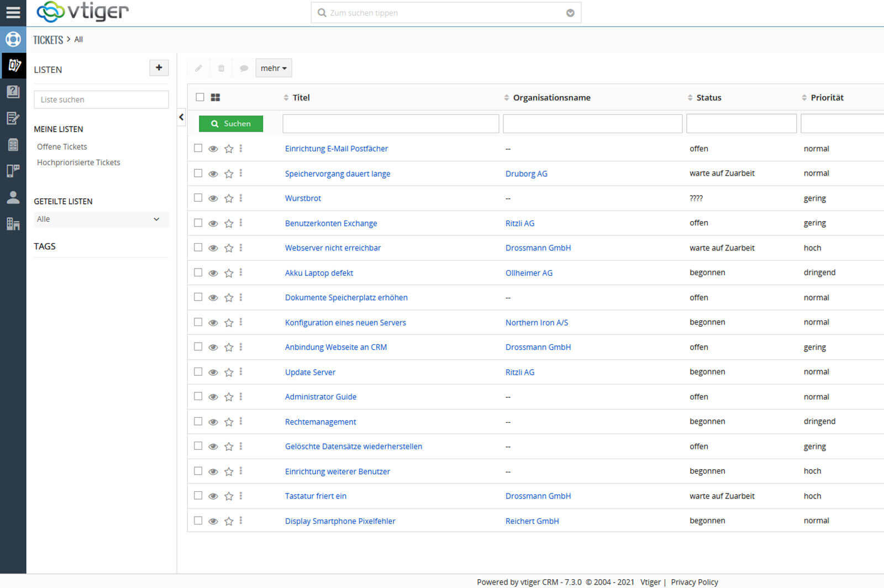Image resolution: width=884 pixels, height=588 pixels.
Task: Click the vtiger logo
Action: coord(82,12)
